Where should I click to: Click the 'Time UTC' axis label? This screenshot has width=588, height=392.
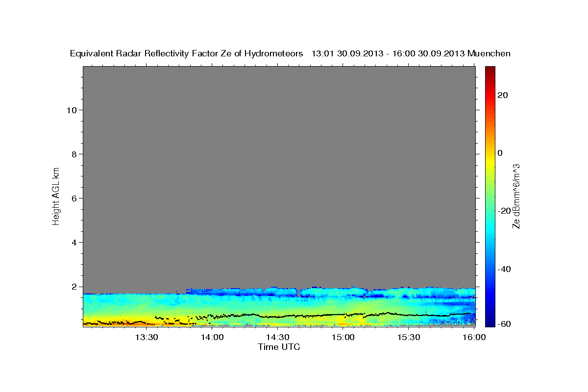(x=279, y=347)
